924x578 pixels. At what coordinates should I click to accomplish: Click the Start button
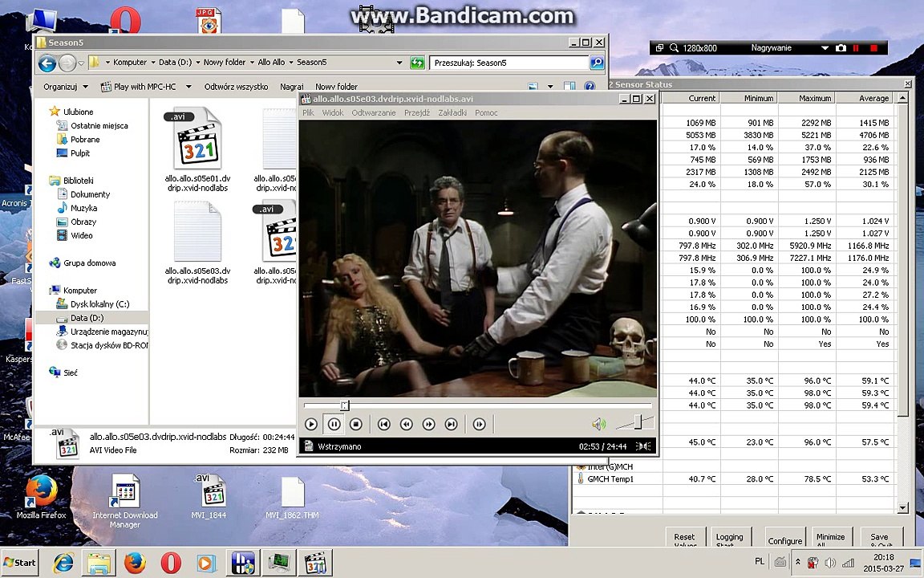(x=19, y=562)
